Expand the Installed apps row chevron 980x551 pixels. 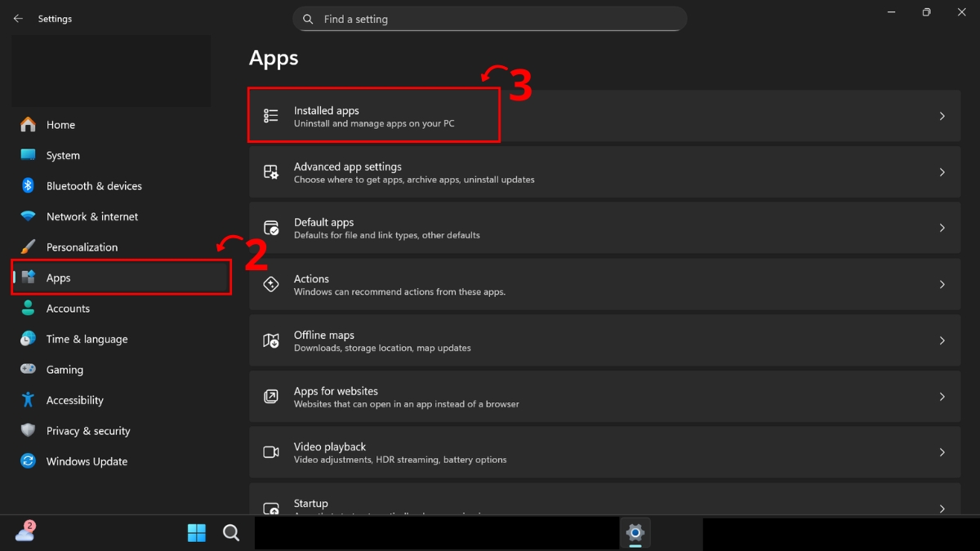click(942, 116)
